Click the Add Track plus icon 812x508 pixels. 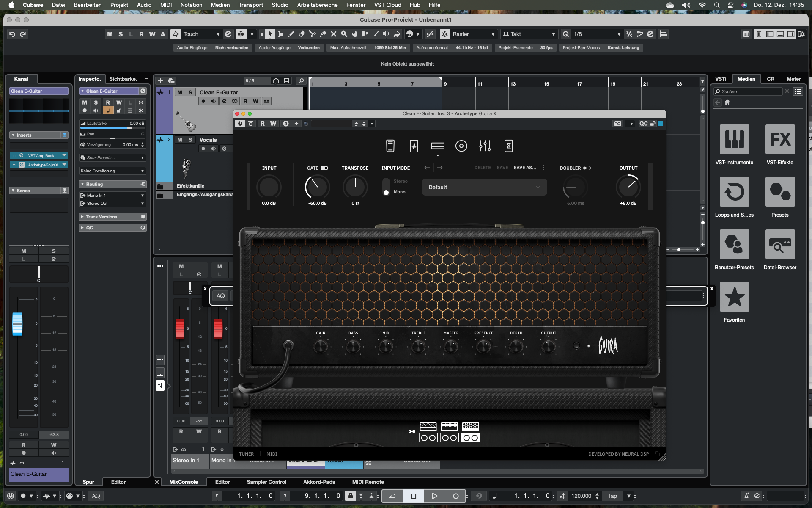(x=160, y=80)
